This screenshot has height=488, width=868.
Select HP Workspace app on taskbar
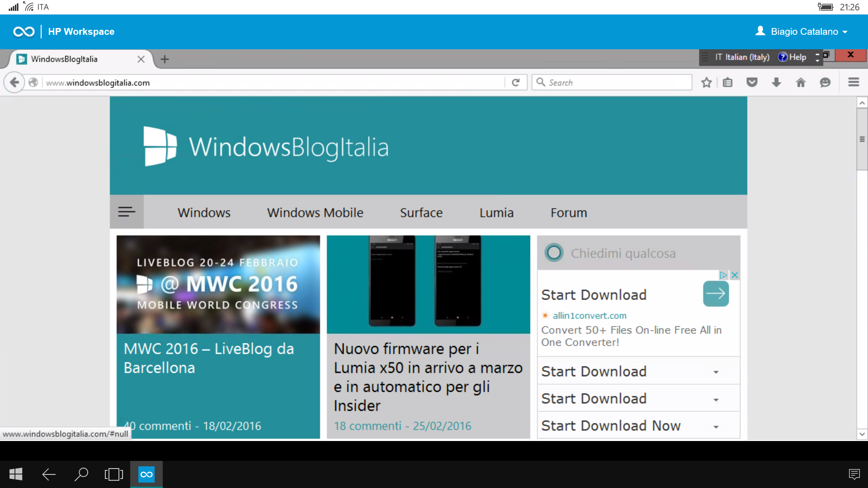point(146,474)
